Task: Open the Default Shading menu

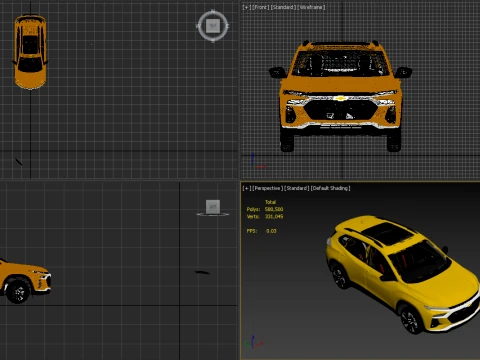Action: pyautogui.click(x=331, y=188)
